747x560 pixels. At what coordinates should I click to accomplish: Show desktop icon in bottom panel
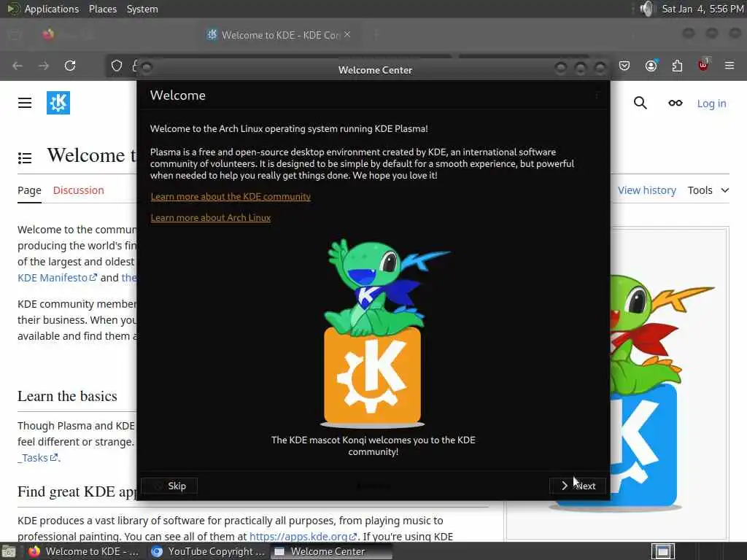click(8, 551)
